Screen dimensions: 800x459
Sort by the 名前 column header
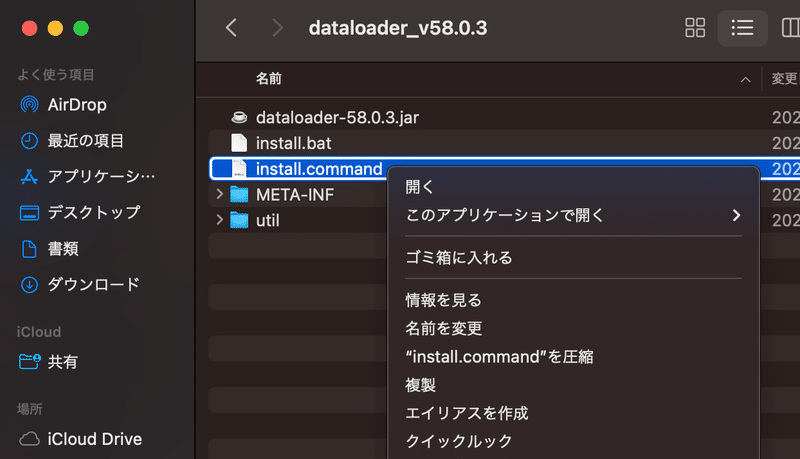(269, 79)
